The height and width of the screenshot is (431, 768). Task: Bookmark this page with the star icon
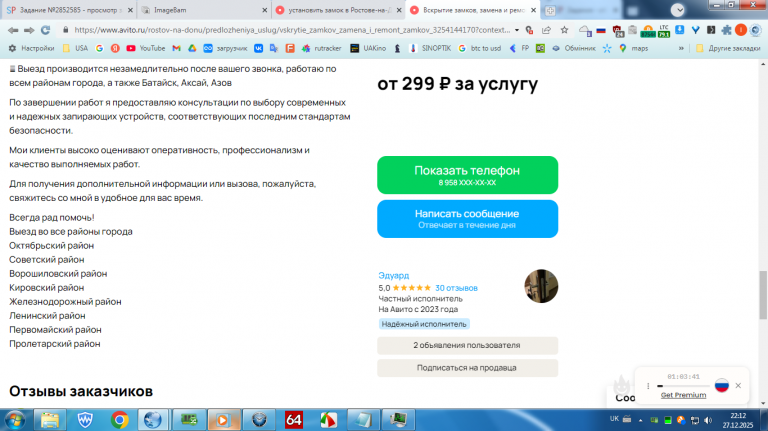(x=564, y=30)
